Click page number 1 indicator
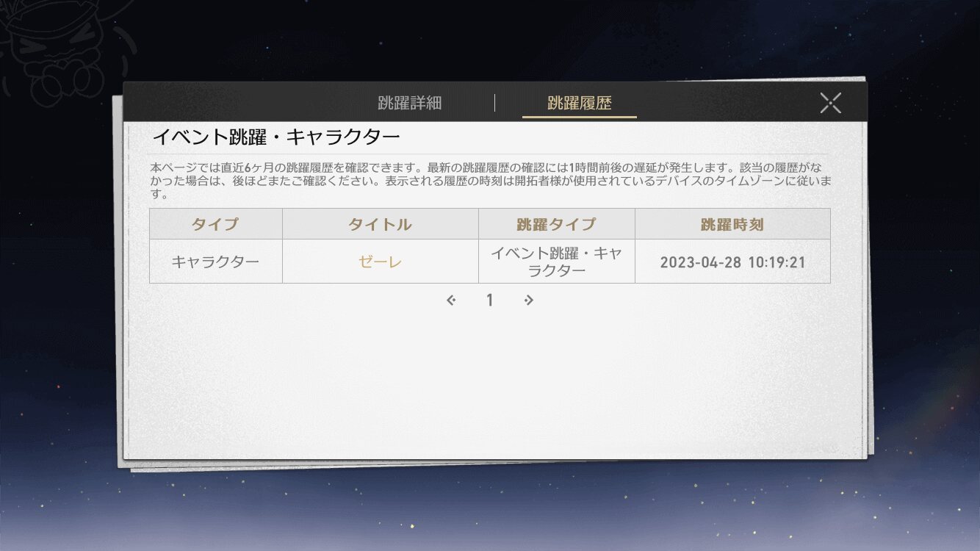 point(490,300)
